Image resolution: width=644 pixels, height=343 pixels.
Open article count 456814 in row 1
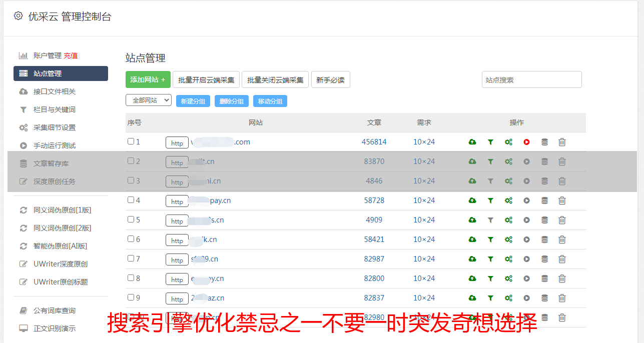374,142
